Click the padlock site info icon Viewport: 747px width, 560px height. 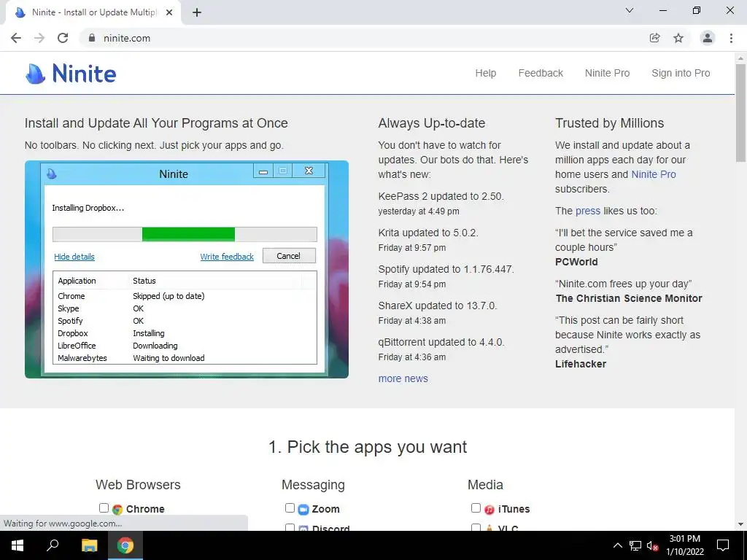pyautogui.click(x=92, y=38)
